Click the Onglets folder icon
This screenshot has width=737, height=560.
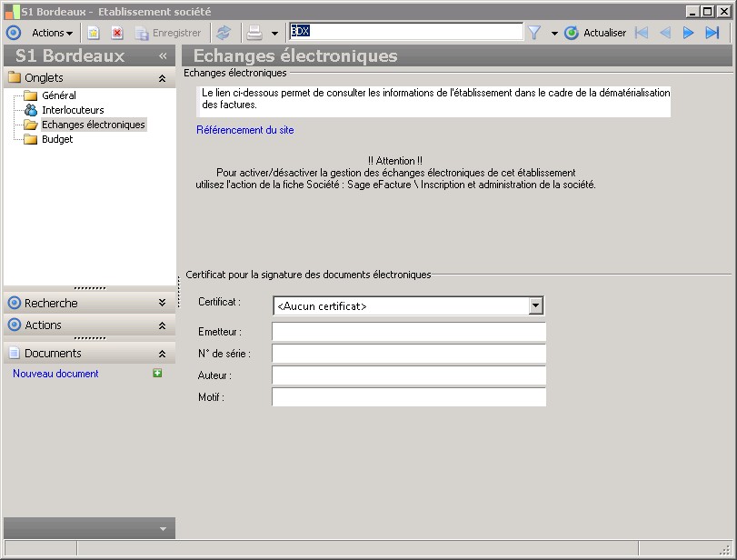pyautogui.click(x=15, y=77)
